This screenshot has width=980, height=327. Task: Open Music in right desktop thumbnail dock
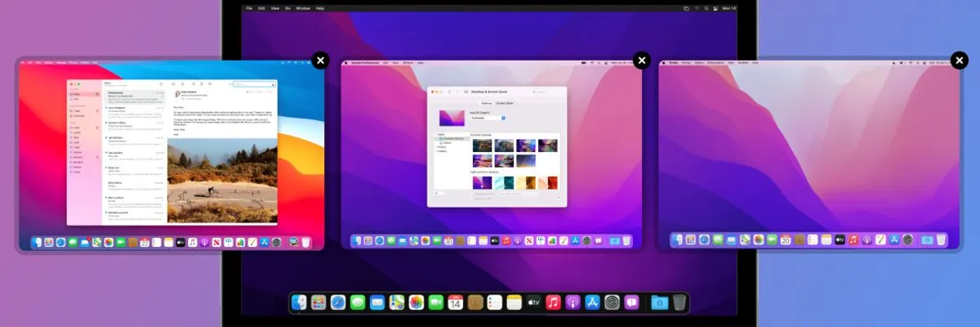853,240
